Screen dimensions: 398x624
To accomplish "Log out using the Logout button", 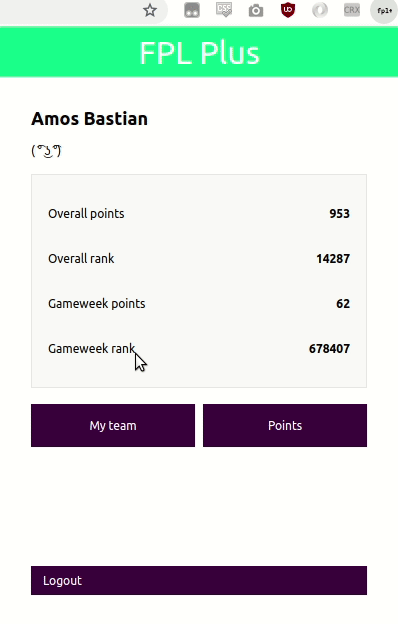I will coord(199,580).
